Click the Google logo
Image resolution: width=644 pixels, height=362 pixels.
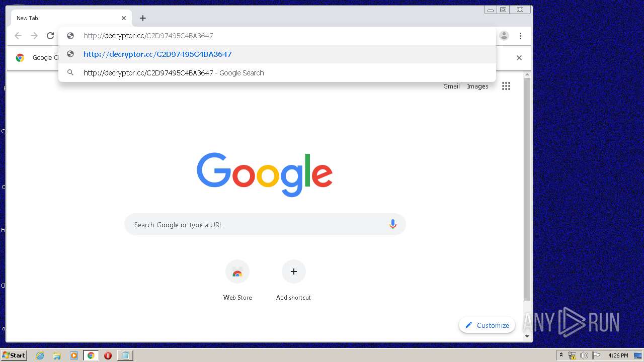(265, 174)
